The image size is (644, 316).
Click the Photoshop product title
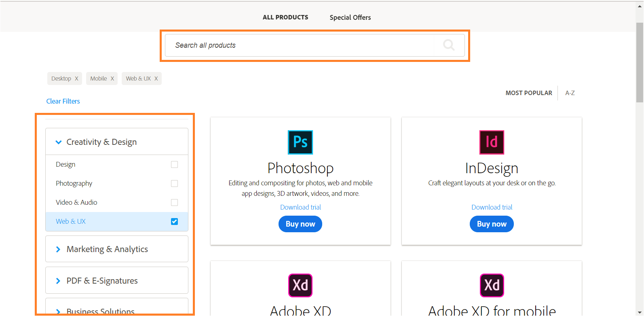(300, 168)
